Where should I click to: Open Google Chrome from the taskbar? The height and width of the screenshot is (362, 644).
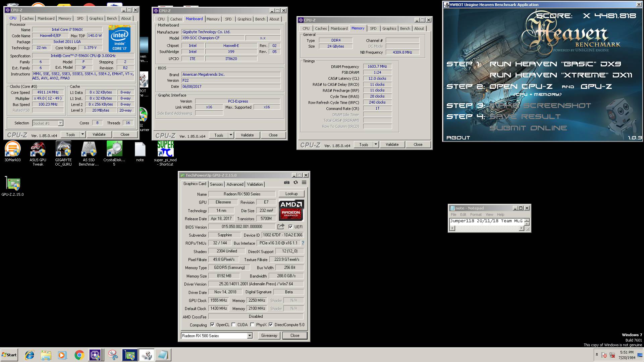click(x=79, y=355)
